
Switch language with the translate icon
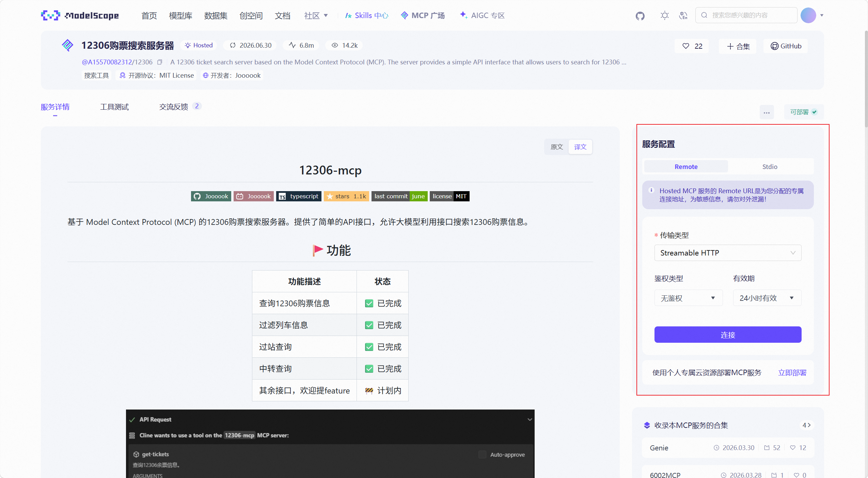pos(683,15)
